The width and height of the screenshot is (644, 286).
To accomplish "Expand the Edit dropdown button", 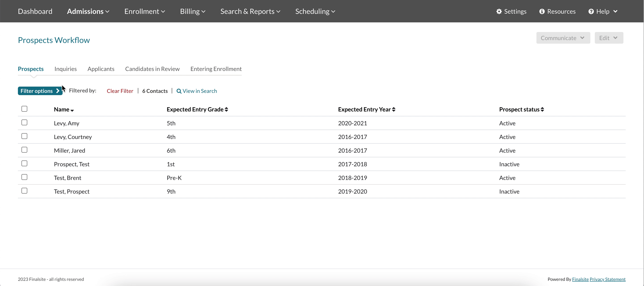I will coord(608,38).
